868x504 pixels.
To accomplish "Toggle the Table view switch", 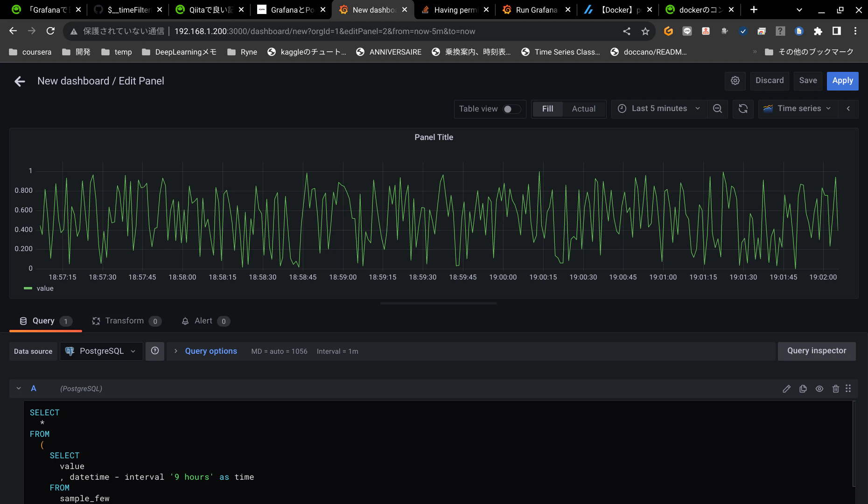I will 511,109.
